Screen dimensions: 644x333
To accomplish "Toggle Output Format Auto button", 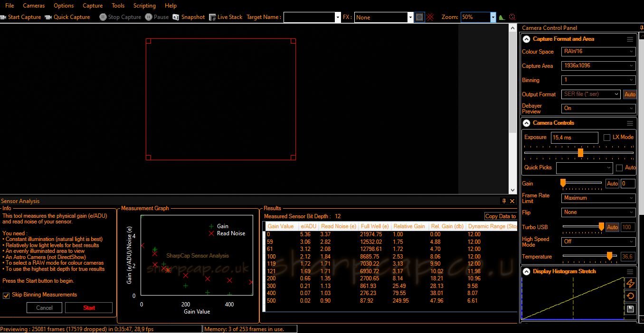I will click(630, 94).
